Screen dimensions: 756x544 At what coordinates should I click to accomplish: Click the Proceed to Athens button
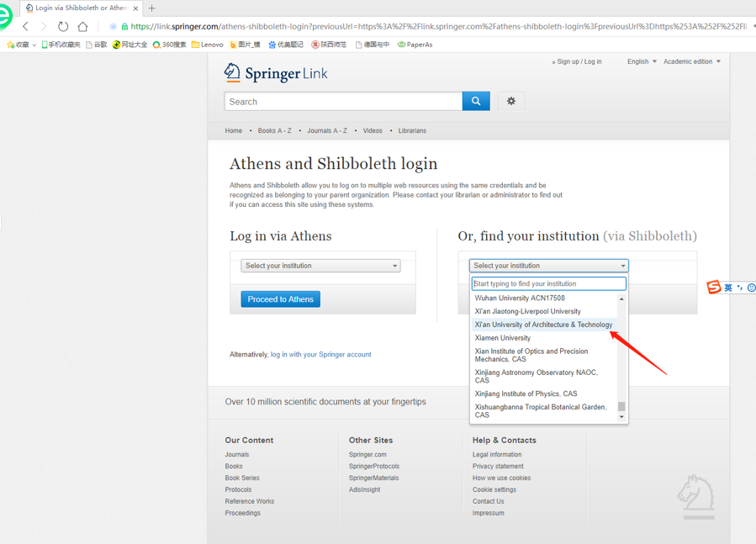(x=280, y=299)
